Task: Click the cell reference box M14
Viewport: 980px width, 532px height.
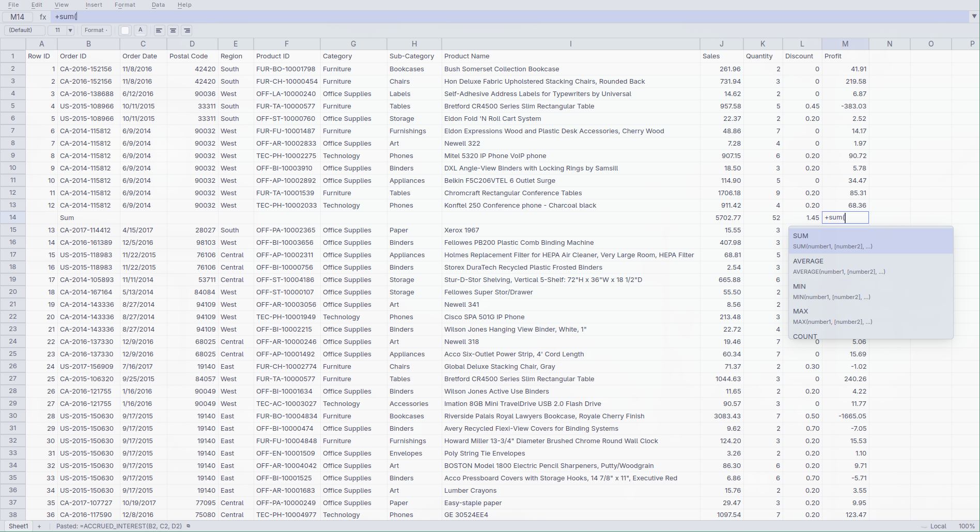Action: click(x=17, y=17)
